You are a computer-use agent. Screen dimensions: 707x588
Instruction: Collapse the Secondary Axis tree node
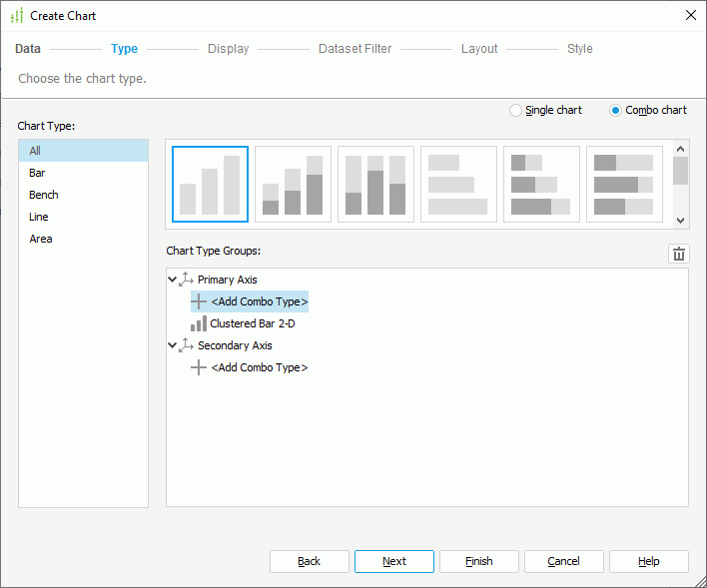(x=173, y=345)
